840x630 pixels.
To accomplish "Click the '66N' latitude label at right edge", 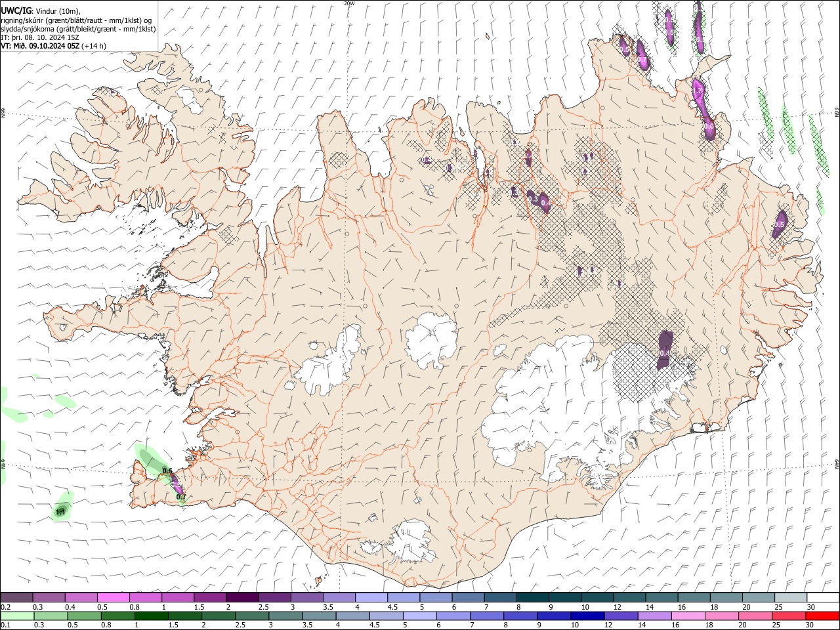I will tap(836, 113).
